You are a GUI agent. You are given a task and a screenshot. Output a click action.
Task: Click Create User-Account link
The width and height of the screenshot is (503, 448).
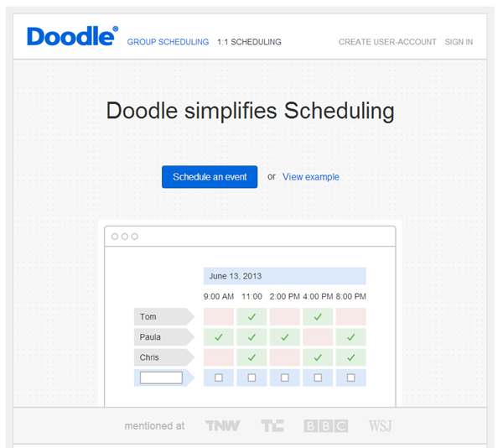[x=387, y=42]
